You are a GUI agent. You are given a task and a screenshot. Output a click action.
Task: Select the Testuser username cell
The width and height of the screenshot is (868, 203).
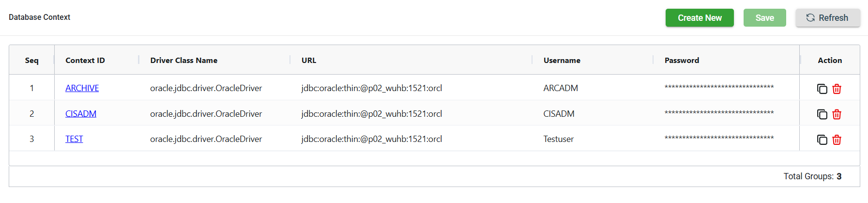558,139
